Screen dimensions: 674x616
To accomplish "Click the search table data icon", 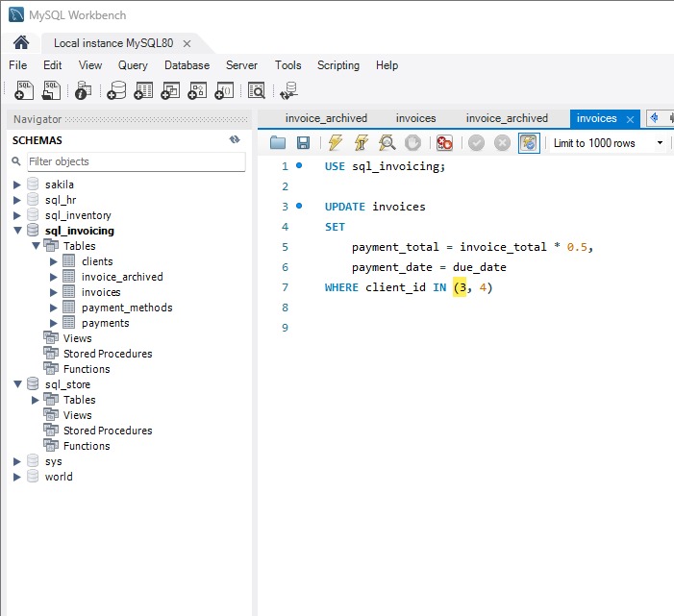I will (x=257, y=90).
